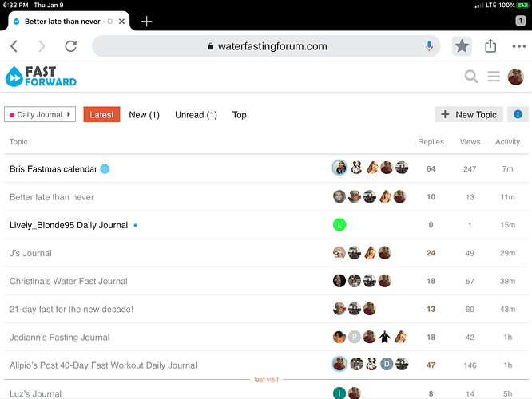
Task: Switch to the New (1) tab
Action: tap(145, 115)
